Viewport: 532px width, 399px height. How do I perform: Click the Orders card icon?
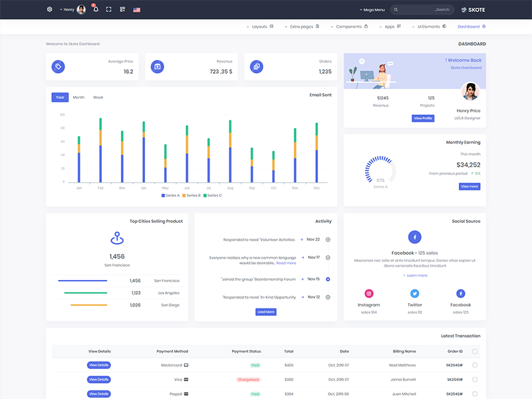257,66
